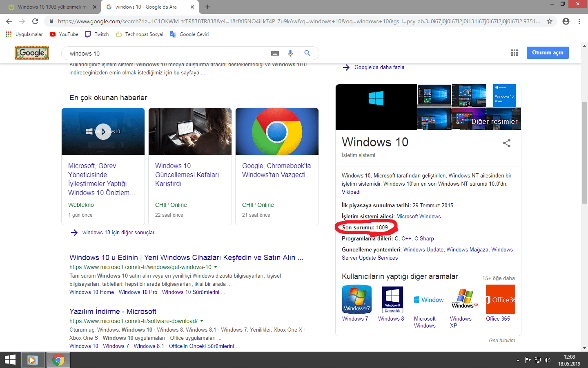
Task: Open the Chromebook news Chrome logo thumbnail
Action: 277,131
